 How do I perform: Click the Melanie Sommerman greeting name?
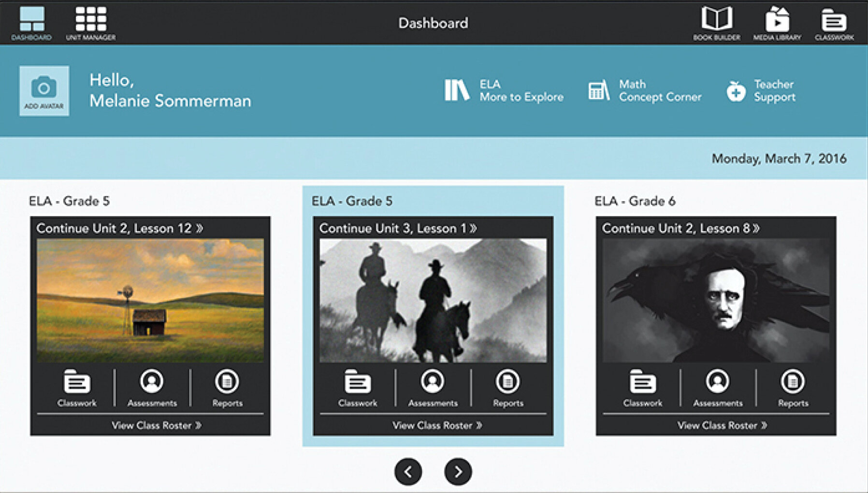(x=170, y=101)
